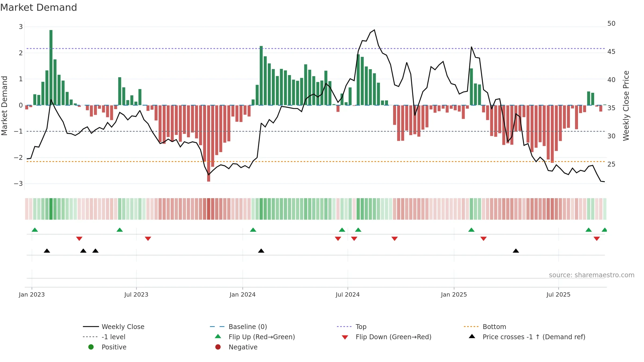Screen dimensions: 644x362
Task: Click the Negative legend label
Action: 243,347
